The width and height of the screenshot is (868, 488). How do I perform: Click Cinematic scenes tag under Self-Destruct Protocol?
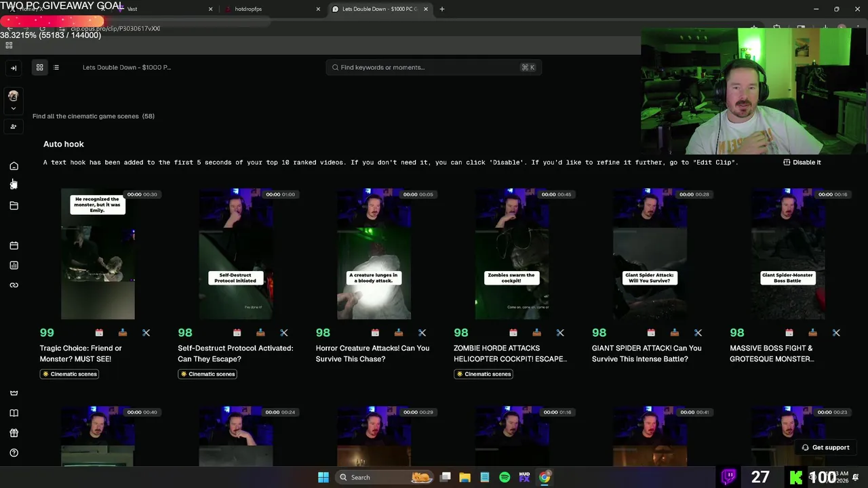pos(208,374)
